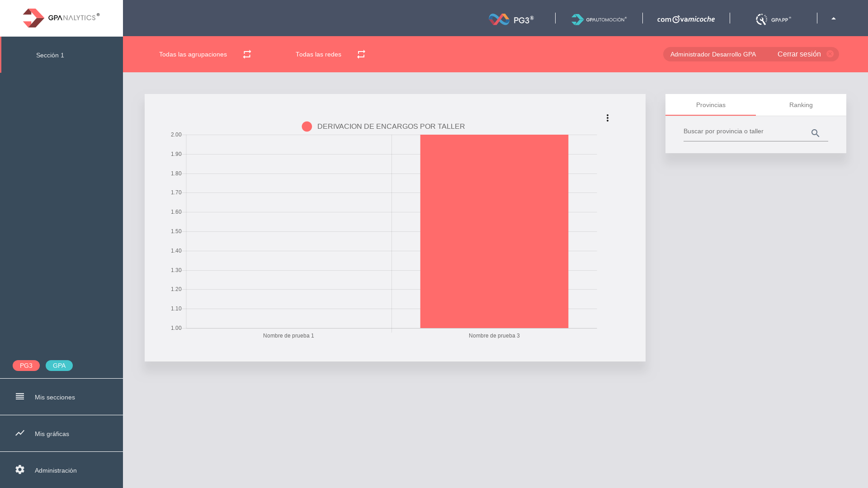This screenshot has width=868, height=488.
Task: Click the swap icon beside Todas las redes
Action: pyautogui.click(x=361, y=54)
